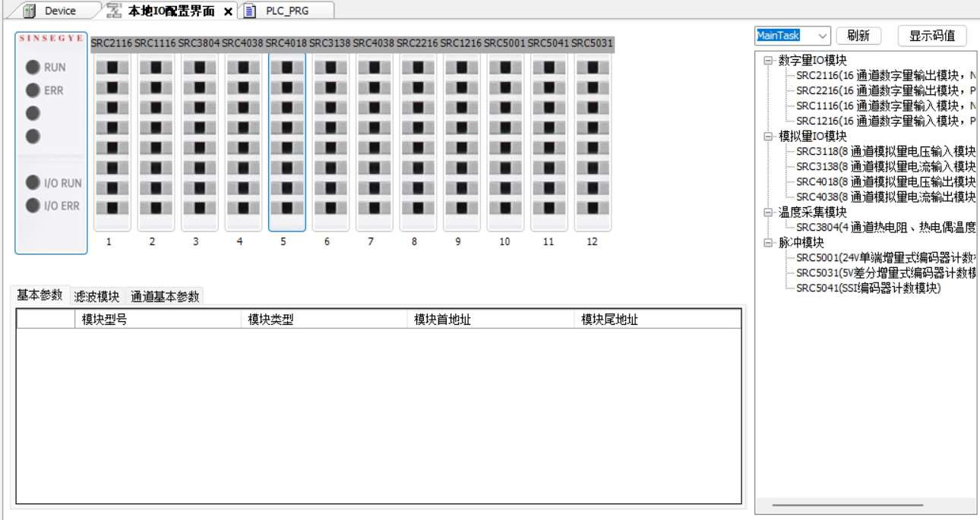Select module slot 9 in the rack

[462, 142]
